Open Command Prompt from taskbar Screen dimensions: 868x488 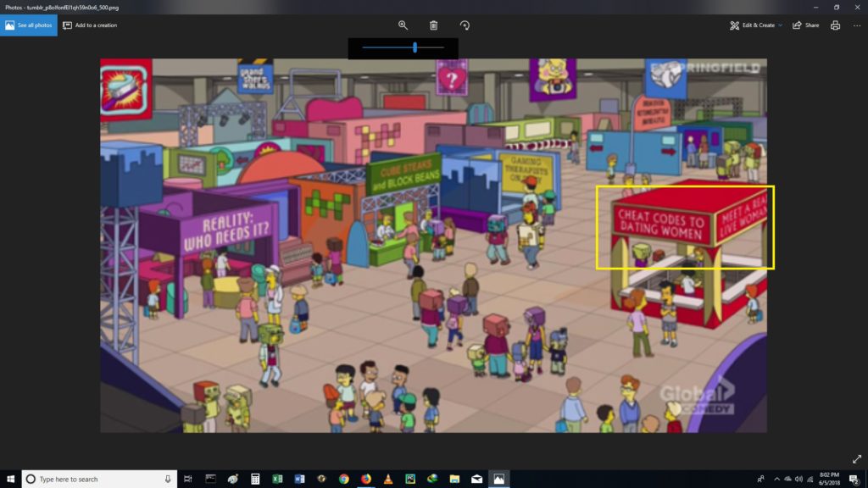click(x=210, y=480)
